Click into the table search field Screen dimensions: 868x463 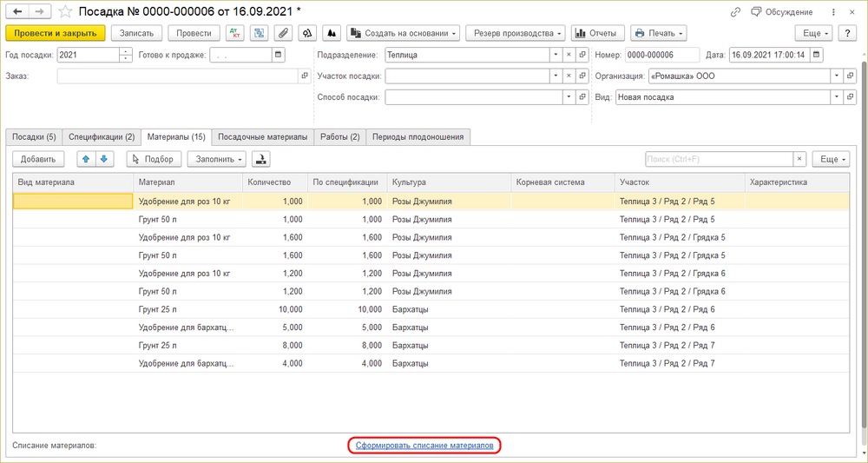[x=719, y=159]
